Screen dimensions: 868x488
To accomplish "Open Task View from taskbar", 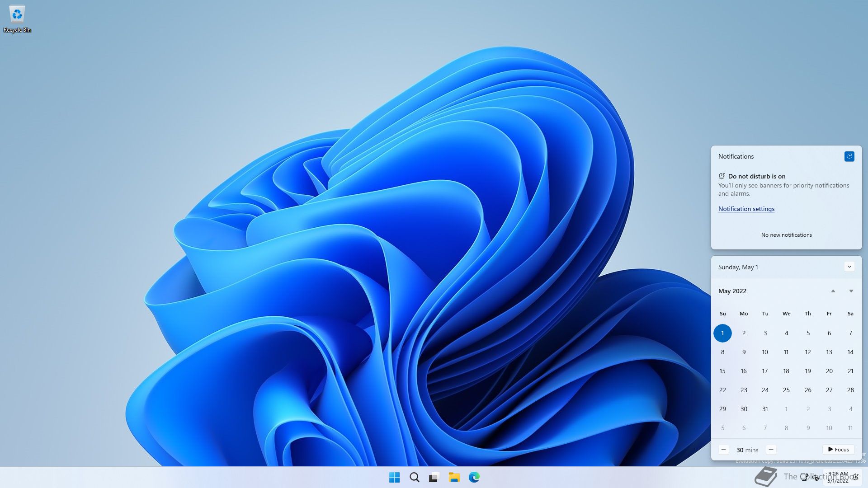I will 434,477.
